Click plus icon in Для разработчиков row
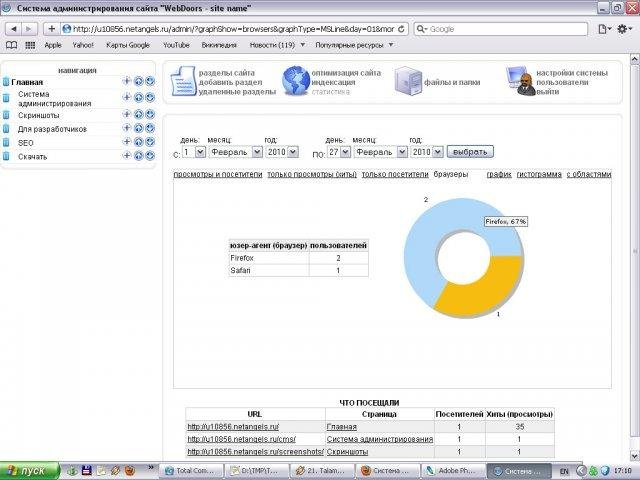 [127, 128]
